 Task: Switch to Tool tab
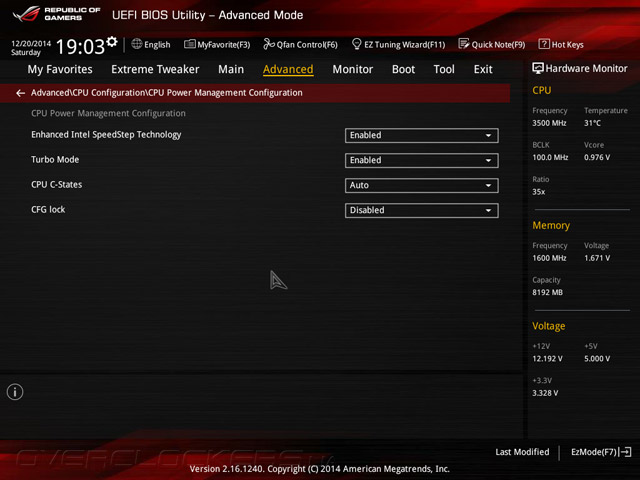[x=444, y=69]
